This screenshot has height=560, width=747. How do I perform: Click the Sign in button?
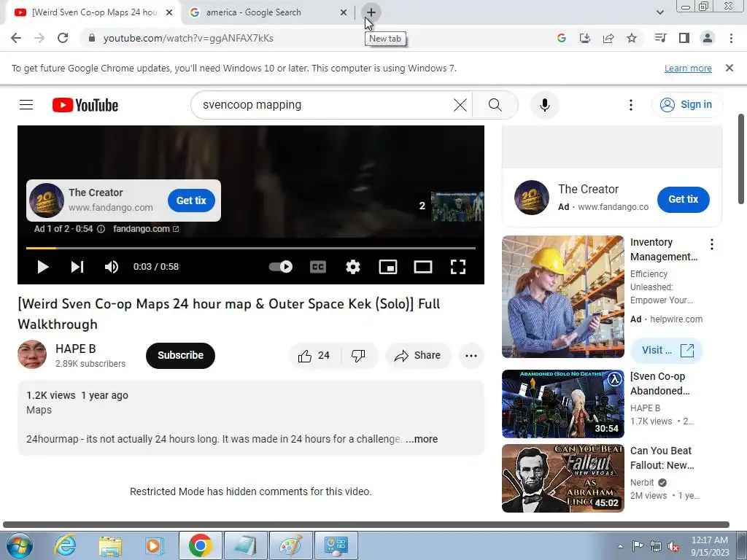coord(686,105)
